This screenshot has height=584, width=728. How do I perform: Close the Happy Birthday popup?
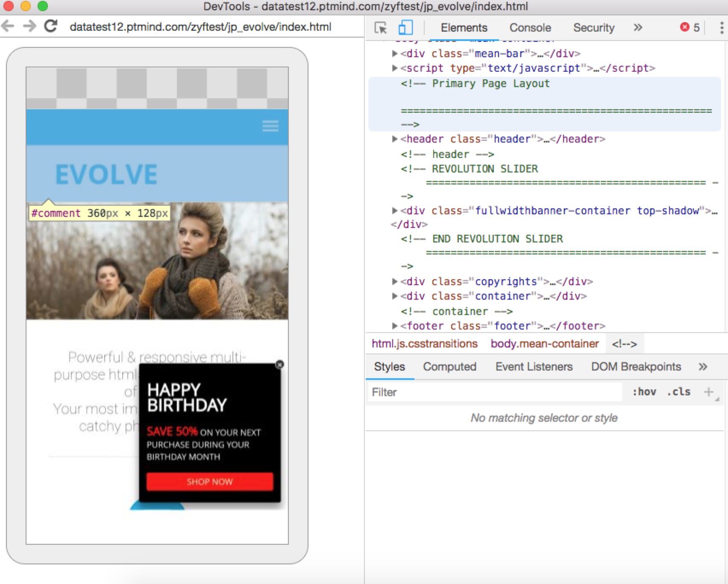[x=280, y=365]
